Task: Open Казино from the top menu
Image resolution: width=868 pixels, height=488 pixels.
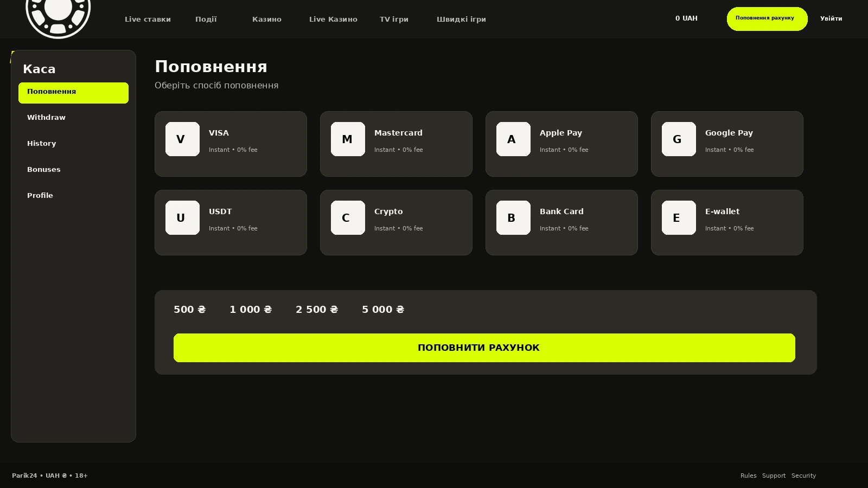Action: (267, 20)
